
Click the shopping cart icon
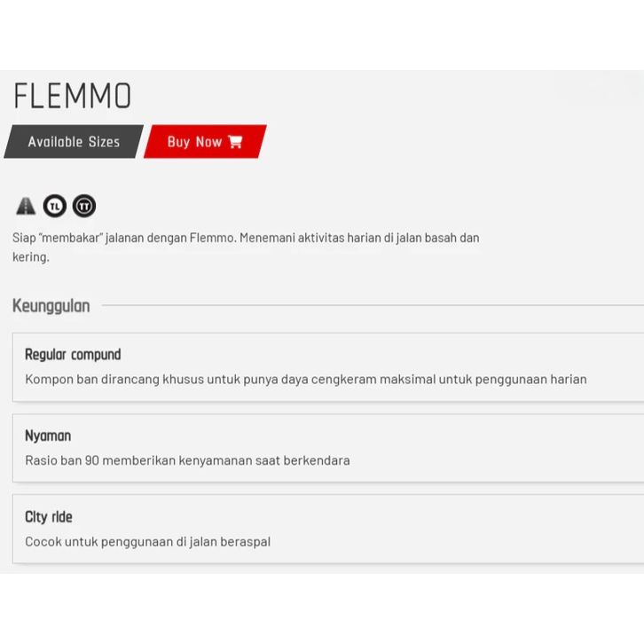point(235,142)
